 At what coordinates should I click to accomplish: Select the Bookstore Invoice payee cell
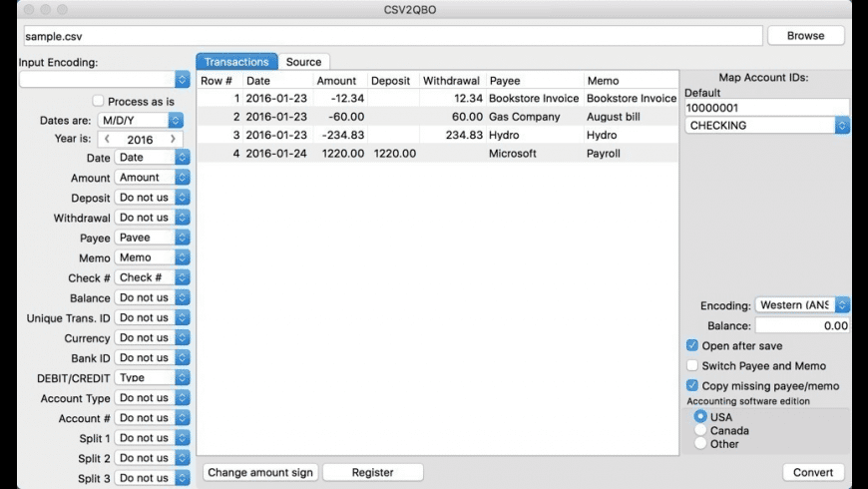[x=534, y=99]
